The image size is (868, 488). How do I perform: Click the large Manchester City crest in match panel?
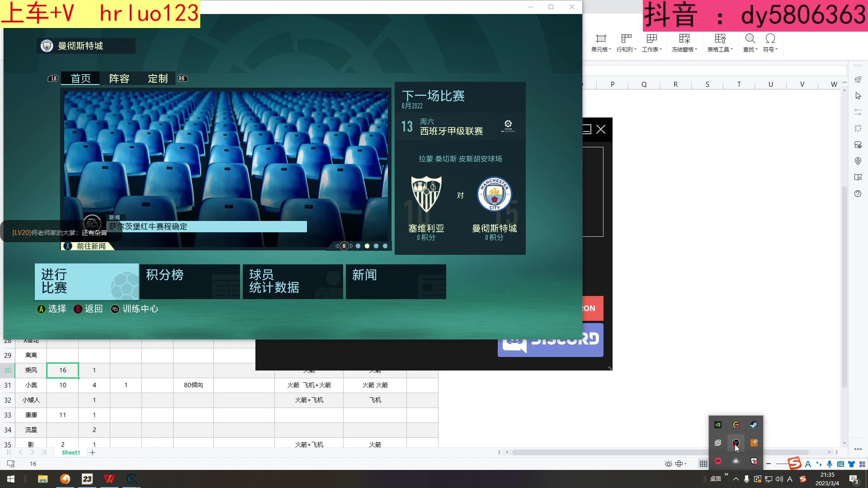pos(495,194)
